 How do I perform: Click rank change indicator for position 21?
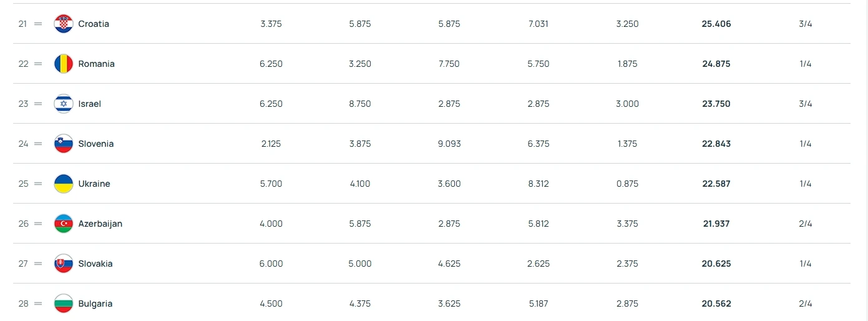click(x=38, y=24)
